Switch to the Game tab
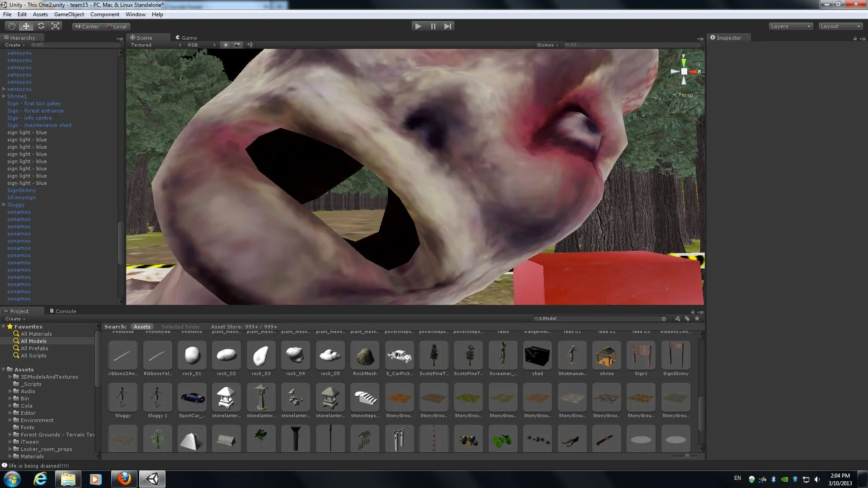This screenshot has height=488, width=868. 186,38
